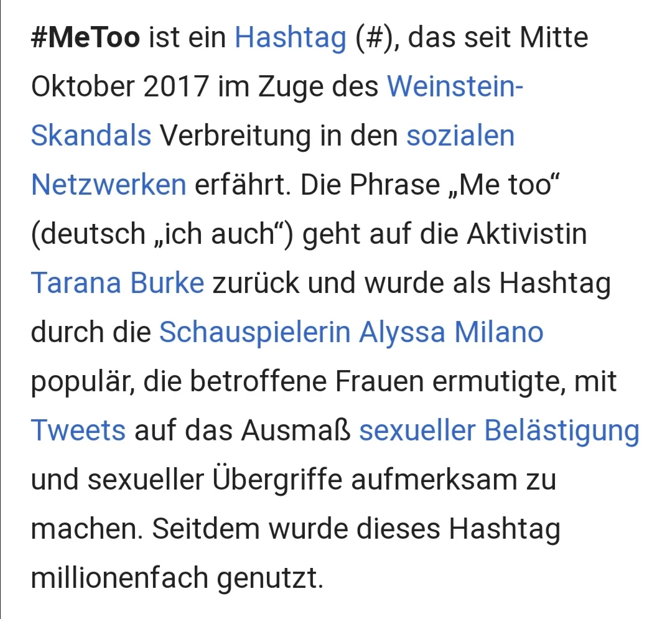Image resolution: width=672 pixels, height=619 pixels.
Task: Click the Netzwerken link
Action: coord(109,185)
